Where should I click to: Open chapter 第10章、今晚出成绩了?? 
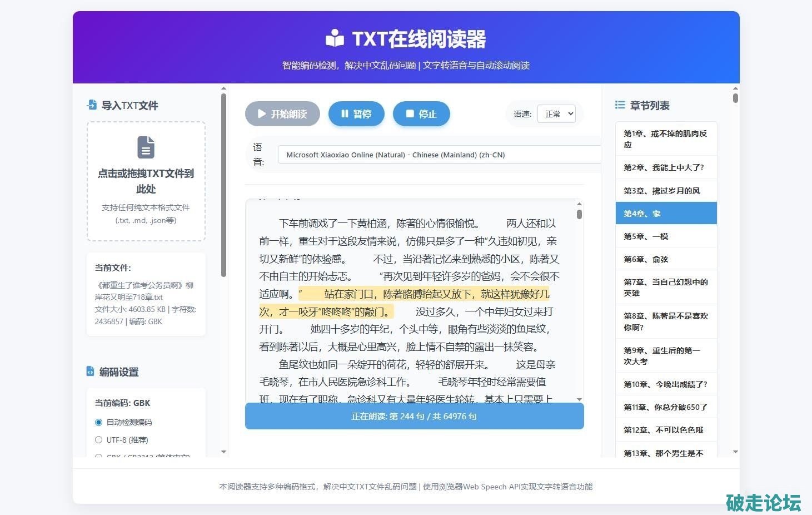pos(666,384)
